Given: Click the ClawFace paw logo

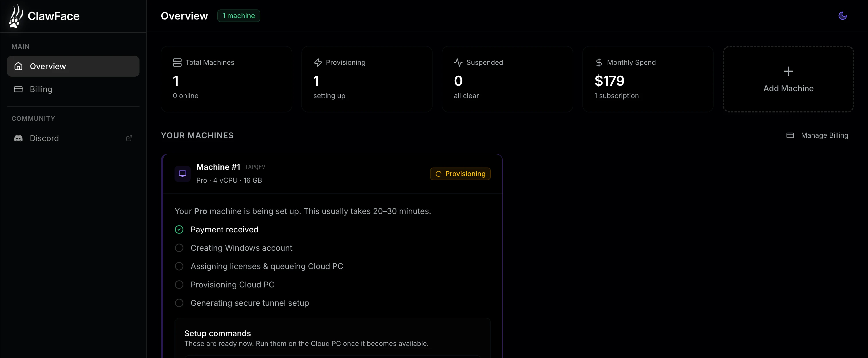Looking at the screenshot, I should pos(15,16).
